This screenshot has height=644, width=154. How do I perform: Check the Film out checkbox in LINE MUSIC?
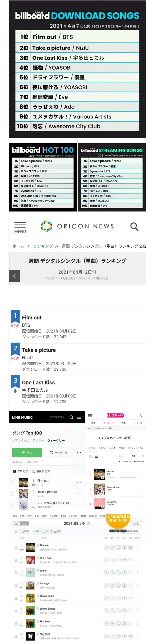[x=13, y=483]
